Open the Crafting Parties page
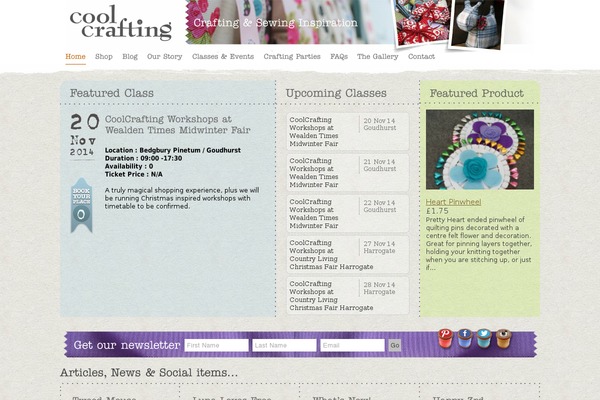The width and height of the screenshot is (600, 400). (292, 57)
